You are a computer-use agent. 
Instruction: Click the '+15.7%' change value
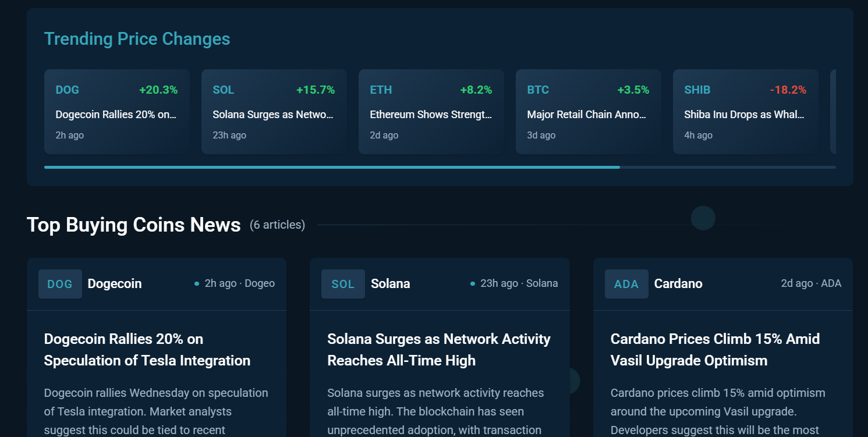tap(316, 90)
